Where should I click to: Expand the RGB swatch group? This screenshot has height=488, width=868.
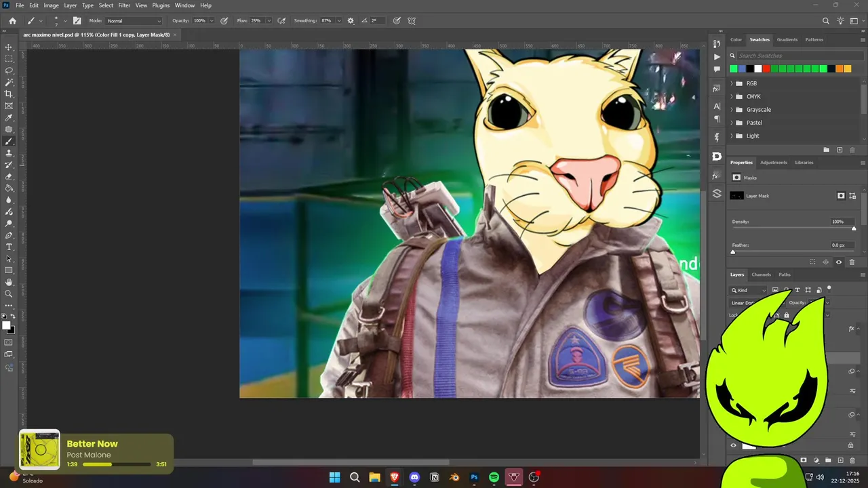click(x=732, y=84)
